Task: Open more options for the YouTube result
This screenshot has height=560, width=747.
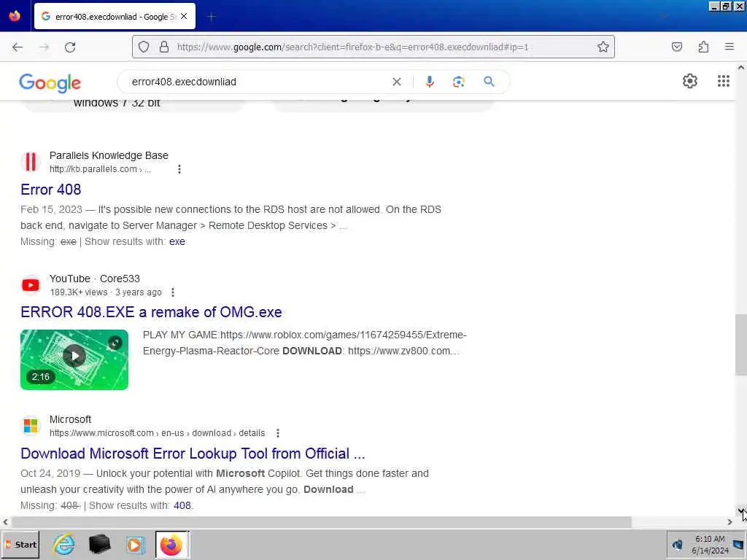Action: 173,292
